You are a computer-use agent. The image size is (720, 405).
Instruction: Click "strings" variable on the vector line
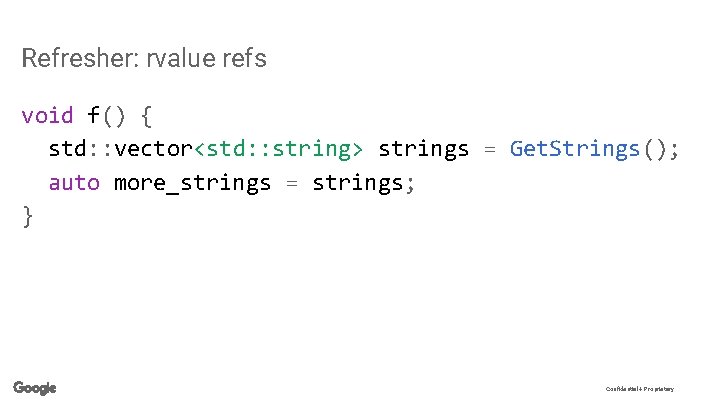tap(424, 150)
